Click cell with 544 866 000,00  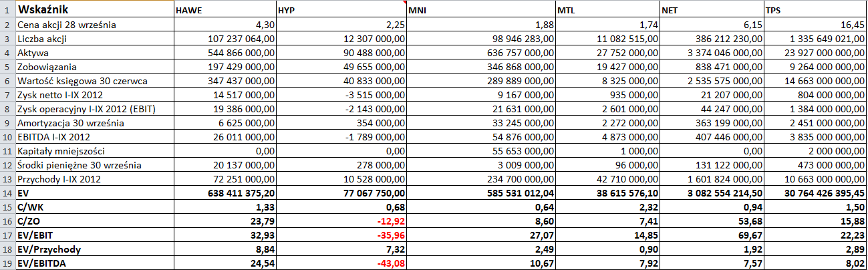point(224,52)
